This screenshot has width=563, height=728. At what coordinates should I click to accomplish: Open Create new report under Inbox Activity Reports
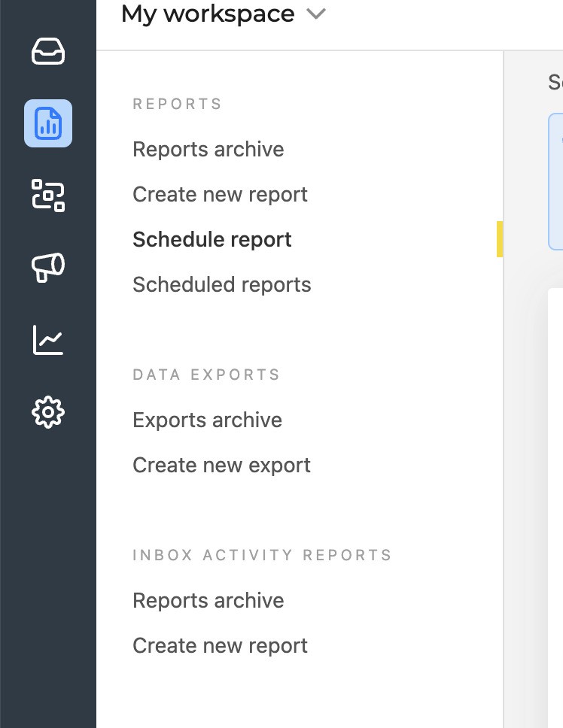220,646
